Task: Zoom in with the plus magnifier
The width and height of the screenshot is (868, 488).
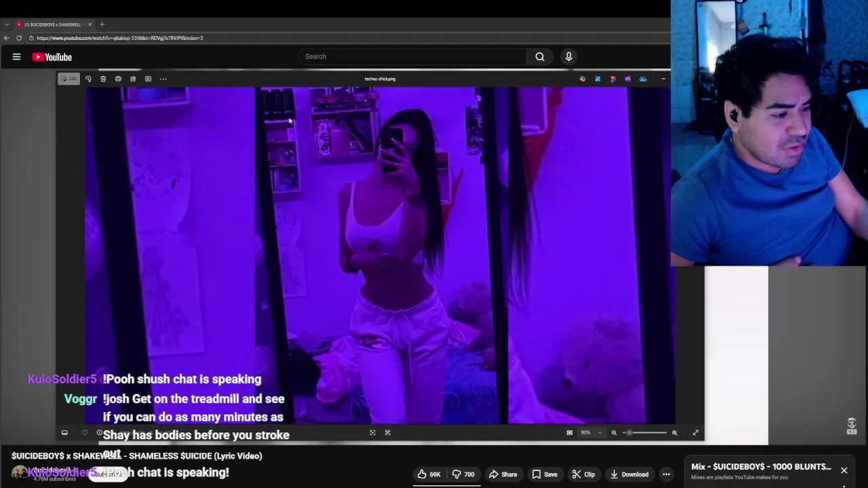Action: coord(674,432)
